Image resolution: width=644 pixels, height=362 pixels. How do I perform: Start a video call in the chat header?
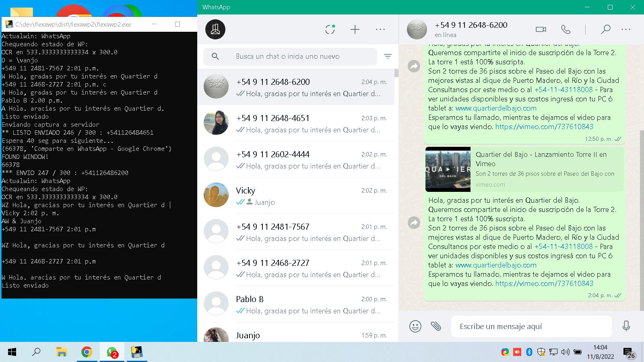pos(541,29)
